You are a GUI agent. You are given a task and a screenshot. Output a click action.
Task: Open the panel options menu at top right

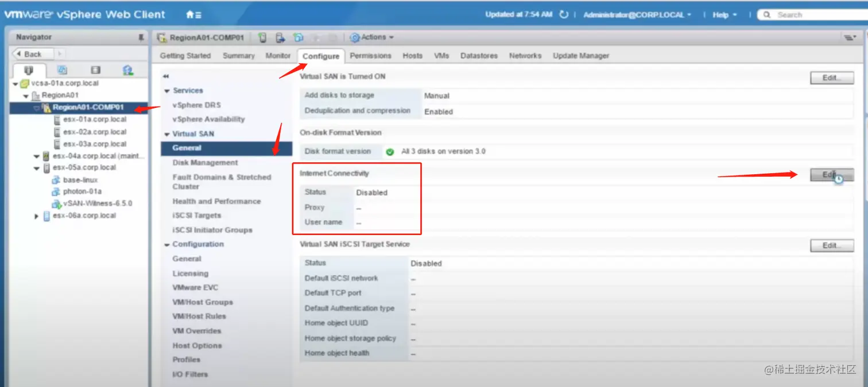click(x=850, y=38)
